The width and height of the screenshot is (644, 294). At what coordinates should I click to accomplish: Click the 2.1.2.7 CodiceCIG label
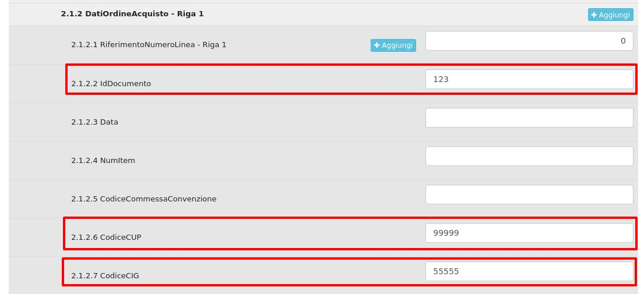[x=105, y=275]
